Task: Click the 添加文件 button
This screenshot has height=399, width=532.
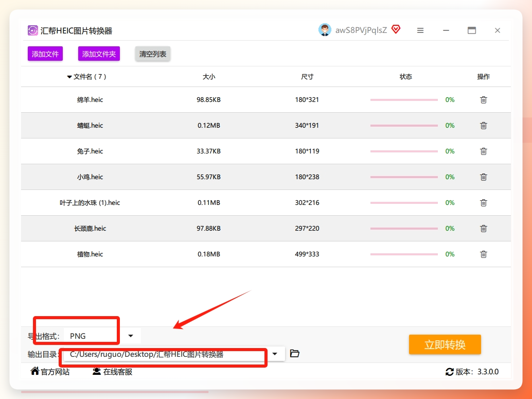Action: tap(45, 54)
